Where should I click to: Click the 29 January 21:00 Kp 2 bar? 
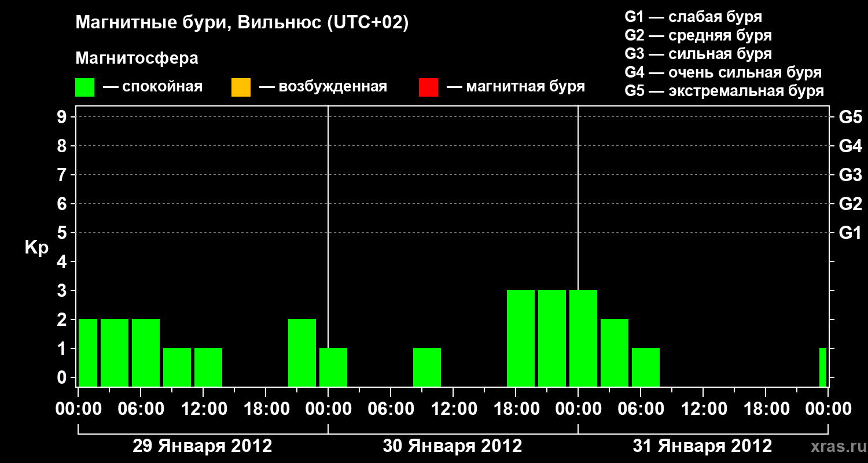302,352
